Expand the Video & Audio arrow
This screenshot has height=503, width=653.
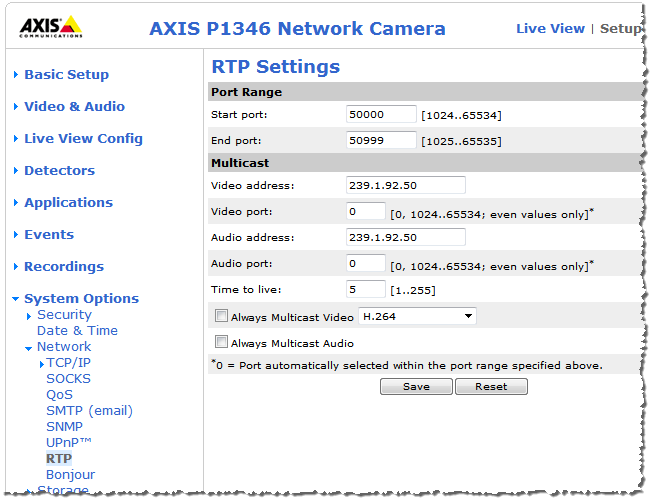[16, 107]
